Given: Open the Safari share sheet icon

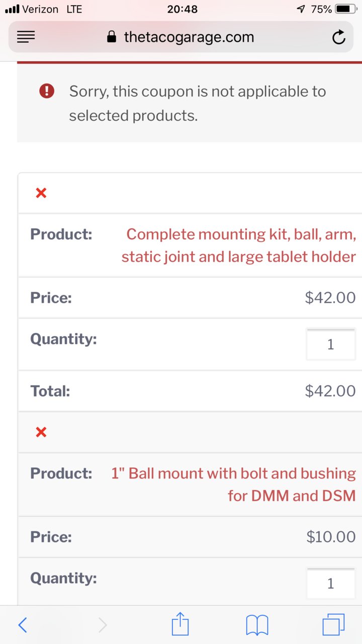Looking at the screenshot, I should tap(180, 624).
